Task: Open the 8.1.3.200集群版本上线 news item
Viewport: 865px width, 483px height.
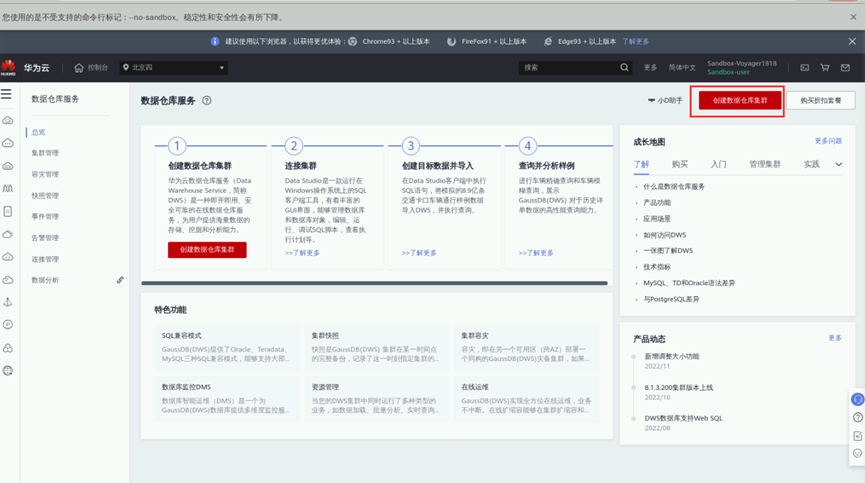Action: (x=679, y=388)
